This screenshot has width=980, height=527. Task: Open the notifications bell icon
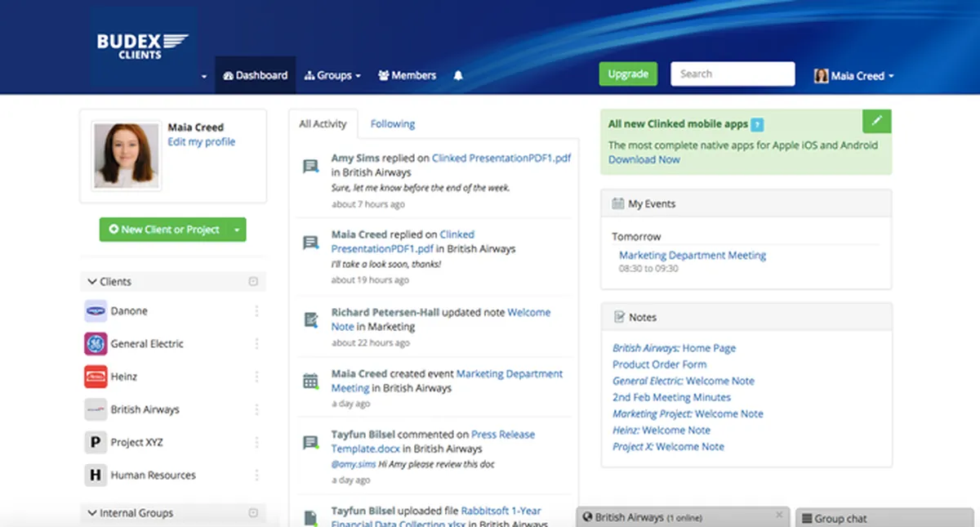click(458, 75)
